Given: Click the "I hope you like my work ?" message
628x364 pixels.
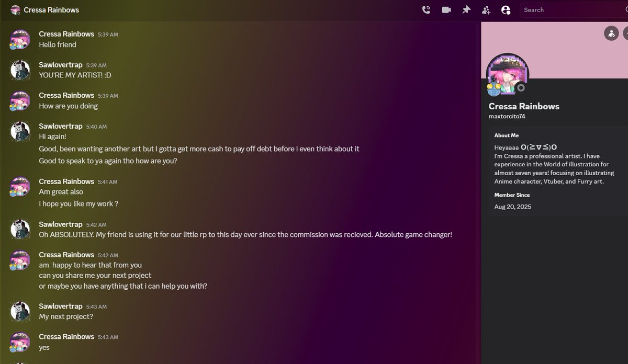Looking at the screenshot, I should (x=78, y=204).
